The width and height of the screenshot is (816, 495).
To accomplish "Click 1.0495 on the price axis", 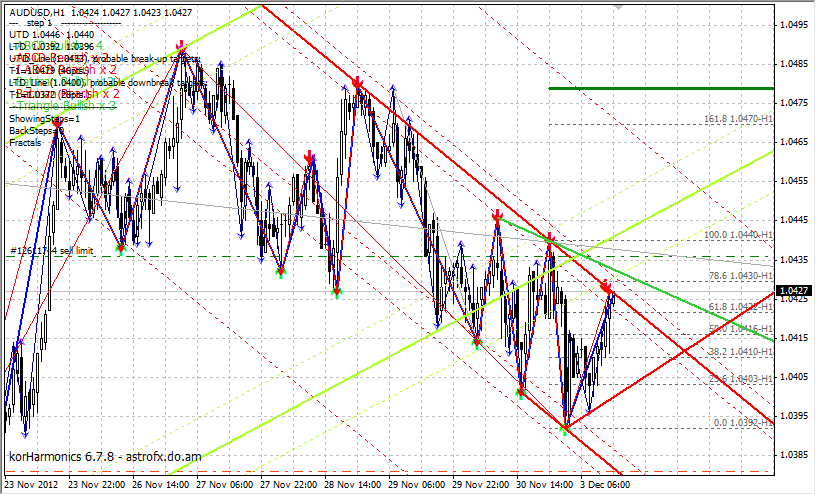I will [x=795, y=24].
